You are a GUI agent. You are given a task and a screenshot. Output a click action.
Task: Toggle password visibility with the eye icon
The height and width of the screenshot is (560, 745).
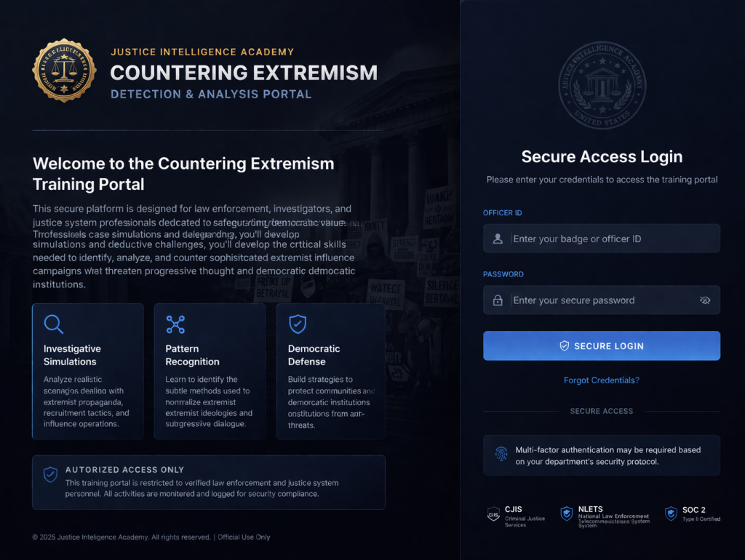point(704,300)
